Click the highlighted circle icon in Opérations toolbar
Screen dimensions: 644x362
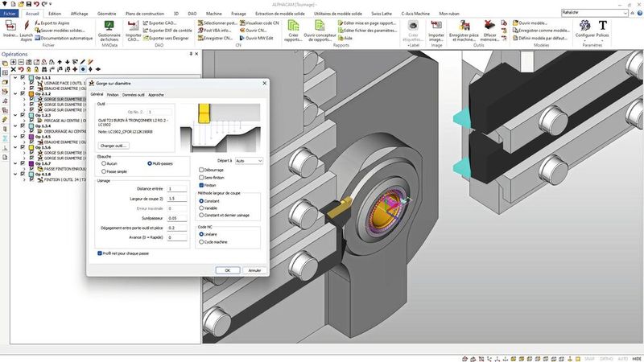pos(83,69)
